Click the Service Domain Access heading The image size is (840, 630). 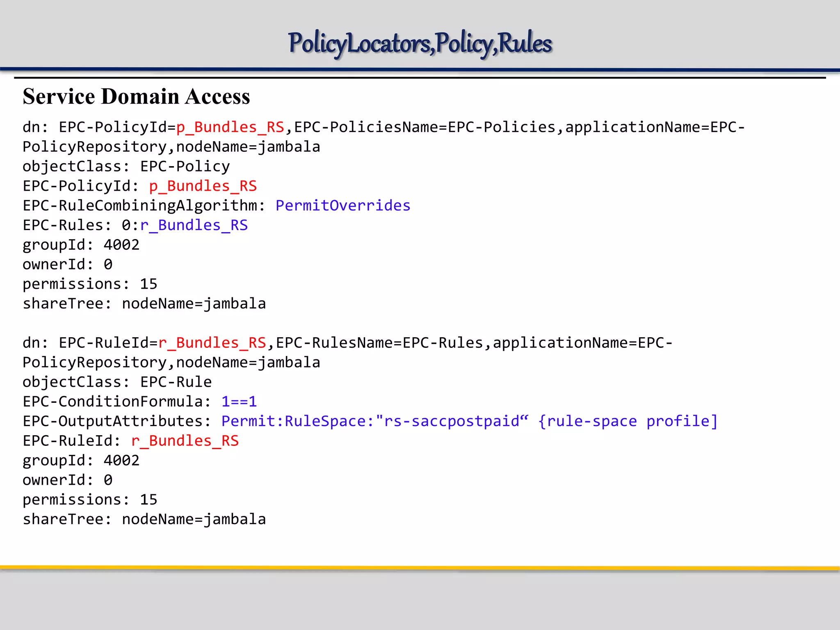[136, 96]
